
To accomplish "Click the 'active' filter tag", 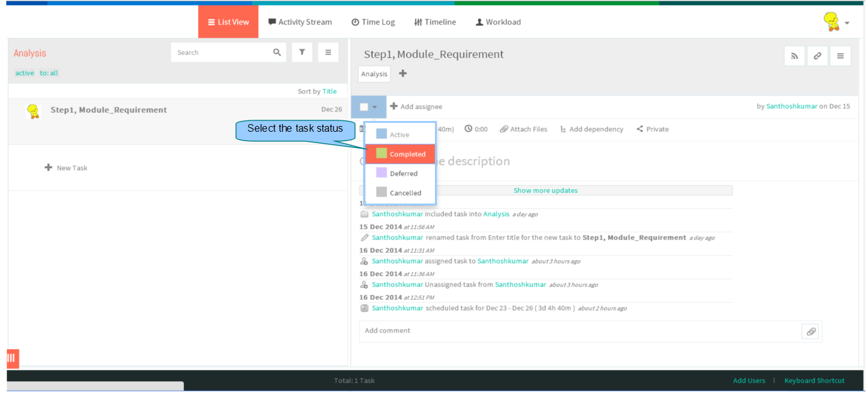I will (x=25, y=73).
